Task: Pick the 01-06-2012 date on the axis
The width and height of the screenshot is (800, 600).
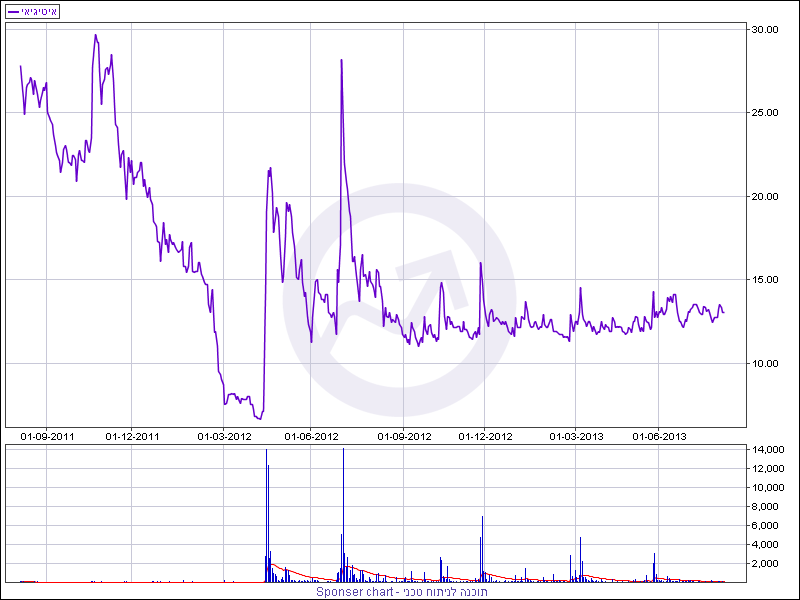Action: click(312, 436)
